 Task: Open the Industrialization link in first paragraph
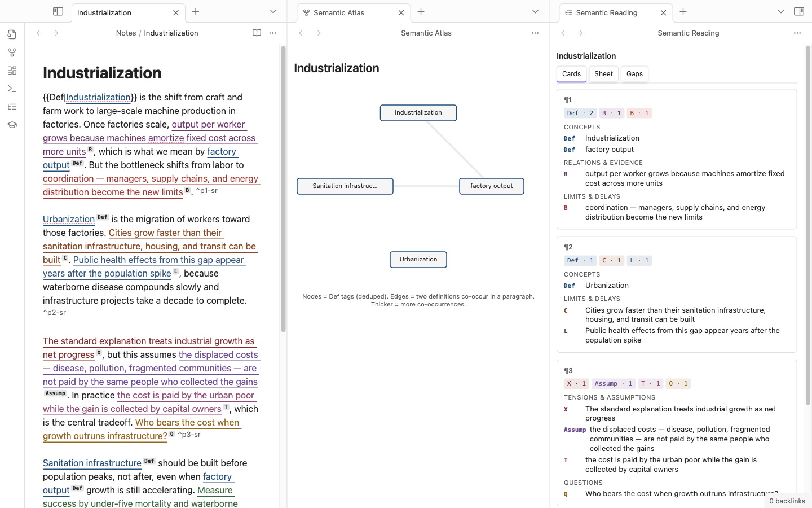click(x=98, y=98)
